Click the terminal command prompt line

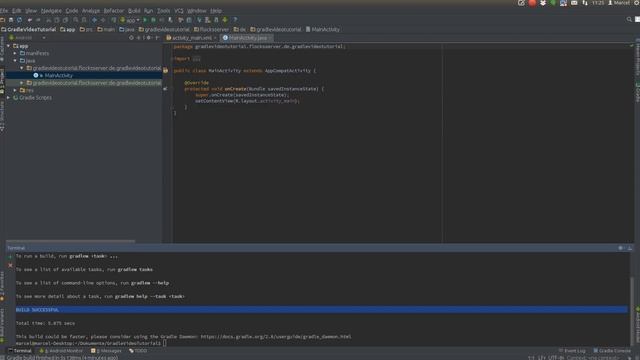click(x=91, y=343)
